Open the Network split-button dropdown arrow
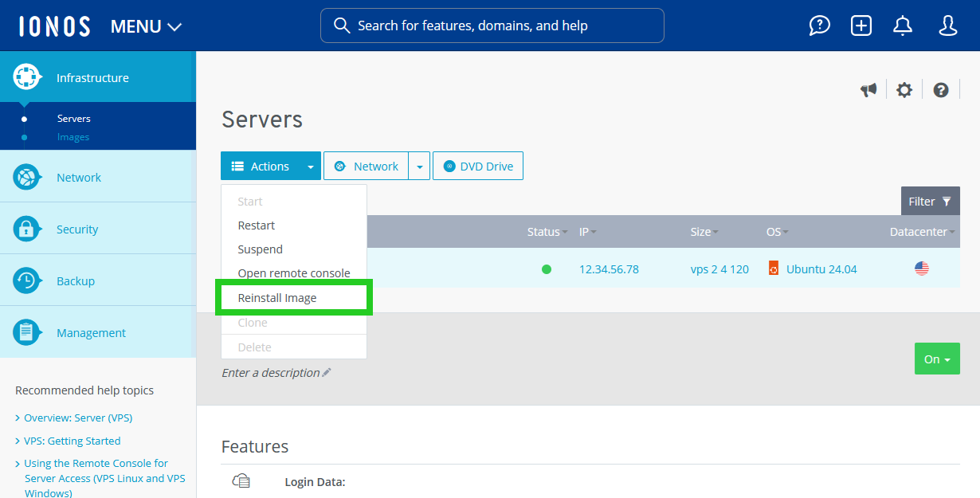 coord(419,166)
